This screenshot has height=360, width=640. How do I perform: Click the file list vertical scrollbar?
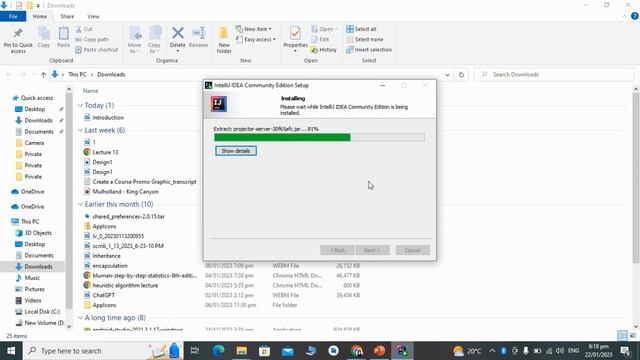coord(636,178)
